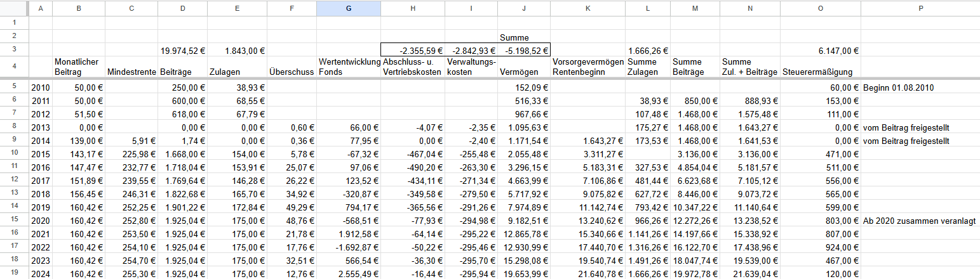The image size is (980, 279).
Task: Select Vorsorgevermögen value 1.643,27 €
Action: click(588, 141)
